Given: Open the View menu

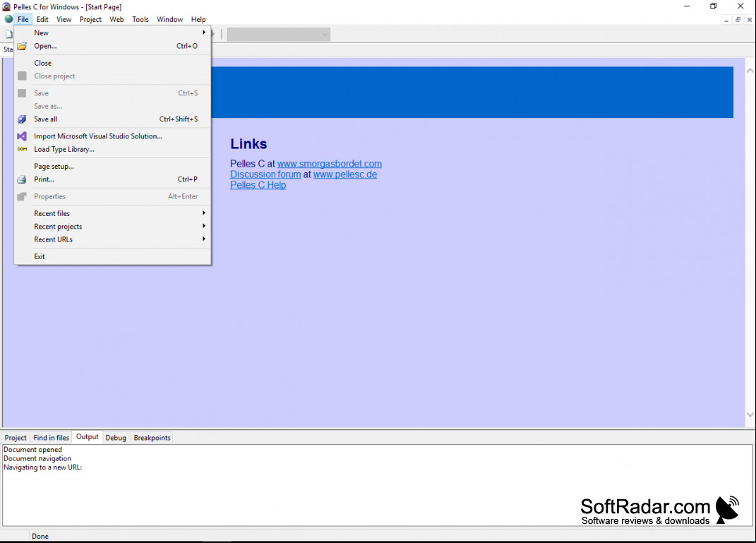Looking at the screenshot, I should point(64,19).
